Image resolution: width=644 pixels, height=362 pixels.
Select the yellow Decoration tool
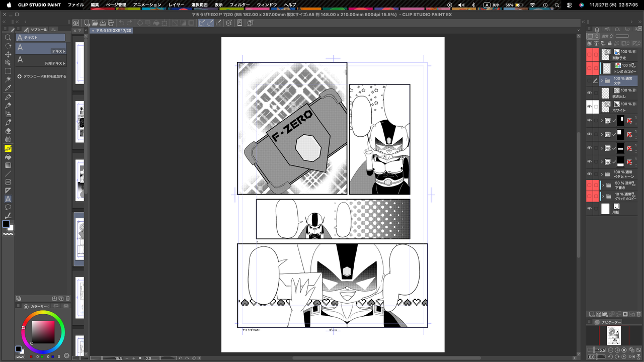pos(8,148)
